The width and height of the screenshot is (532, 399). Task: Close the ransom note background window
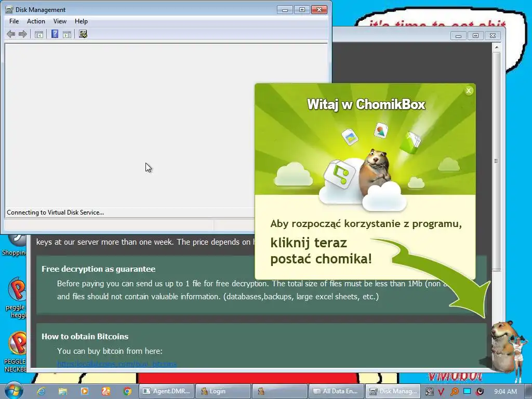(x=493, y=36)
